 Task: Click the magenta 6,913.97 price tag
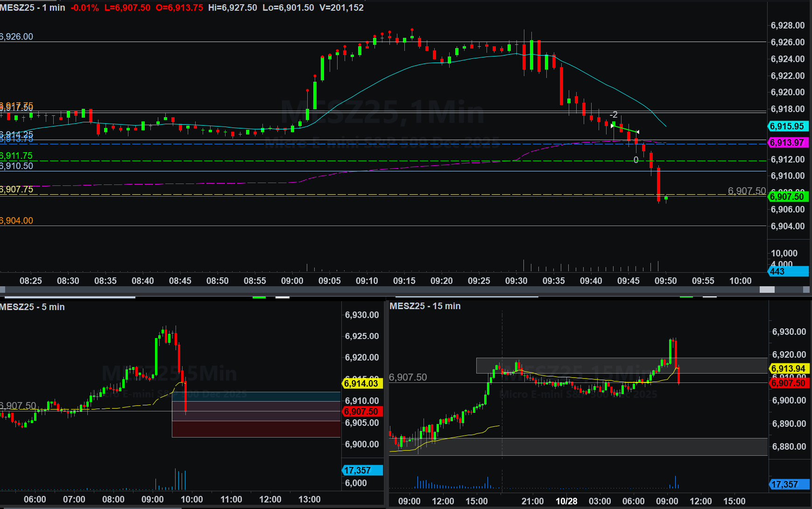788,142
